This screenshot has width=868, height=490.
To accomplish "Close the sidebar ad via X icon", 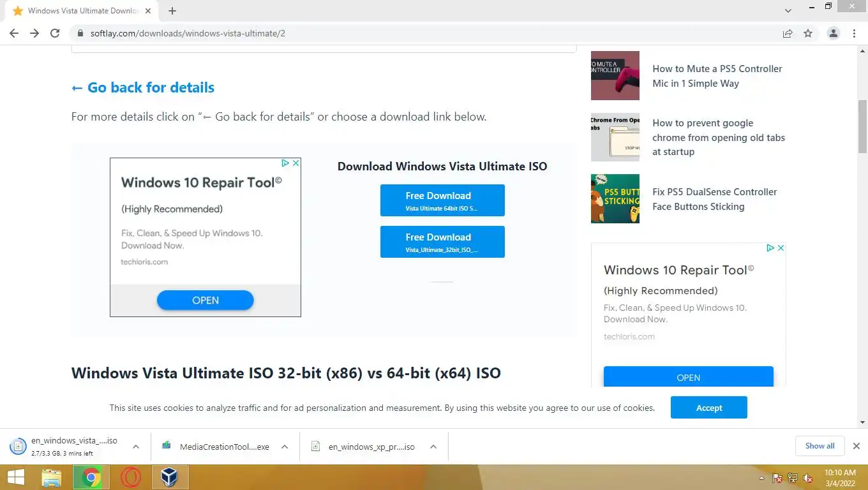I will [x=781, y=248].
